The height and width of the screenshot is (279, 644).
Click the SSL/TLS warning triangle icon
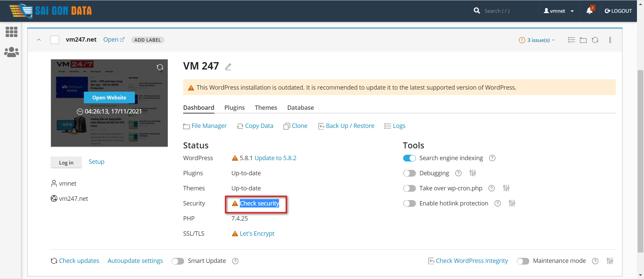235,234
